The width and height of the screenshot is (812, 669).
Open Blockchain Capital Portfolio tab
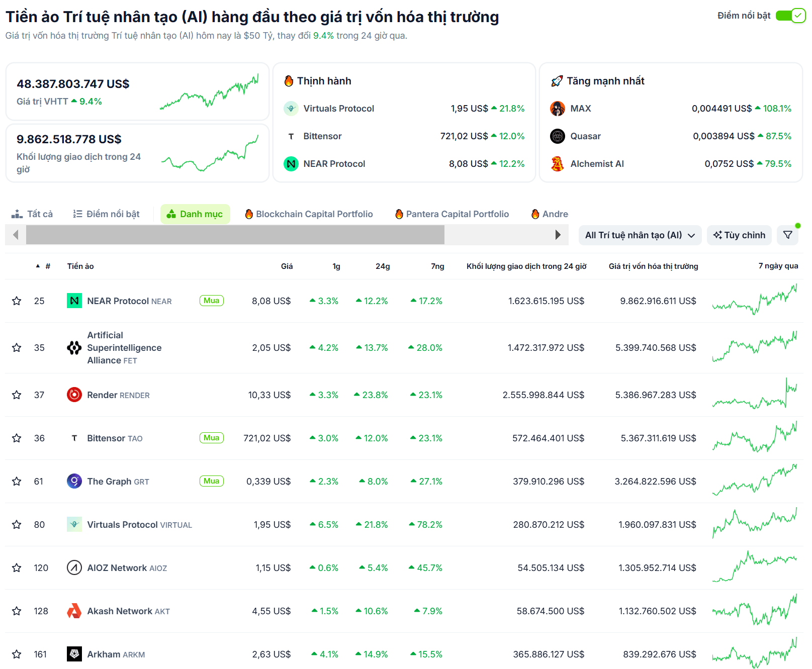point(309,214)
